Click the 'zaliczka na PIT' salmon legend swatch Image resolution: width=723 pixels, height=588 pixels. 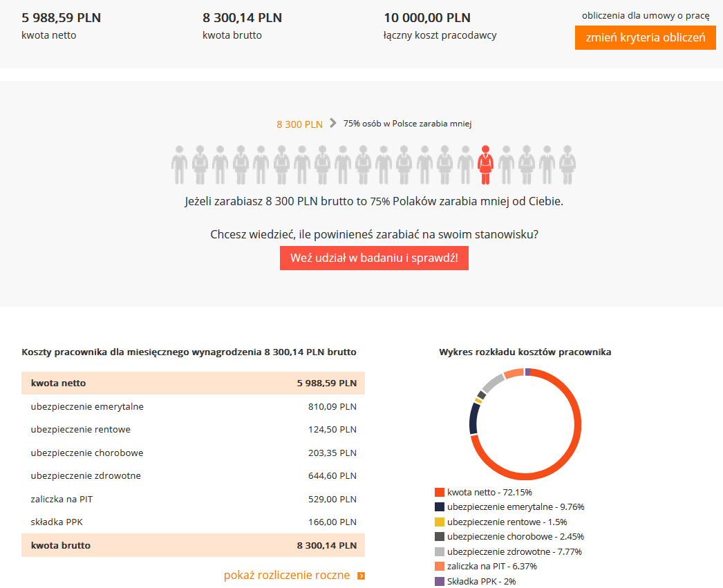click(440, 567)
